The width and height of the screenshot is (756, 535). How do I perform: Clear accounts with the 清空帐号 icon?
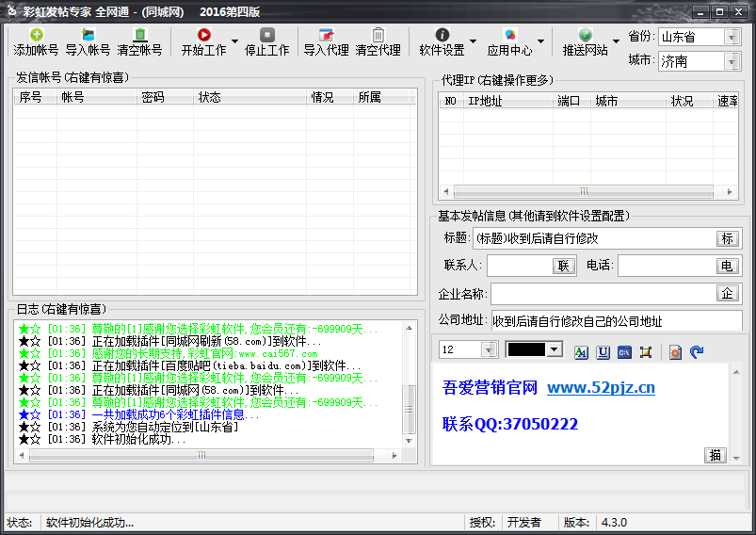[139, 41]
